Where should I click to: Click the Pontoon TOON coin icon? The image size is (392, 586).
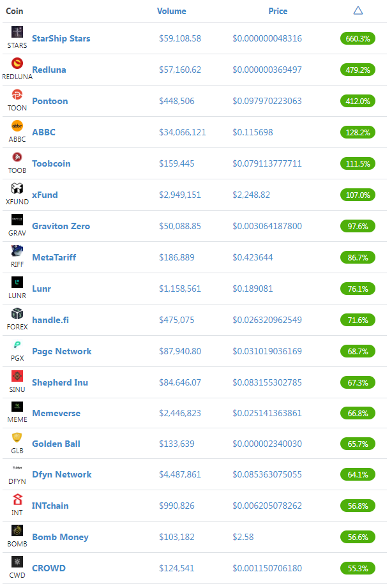tap(17, 94)
